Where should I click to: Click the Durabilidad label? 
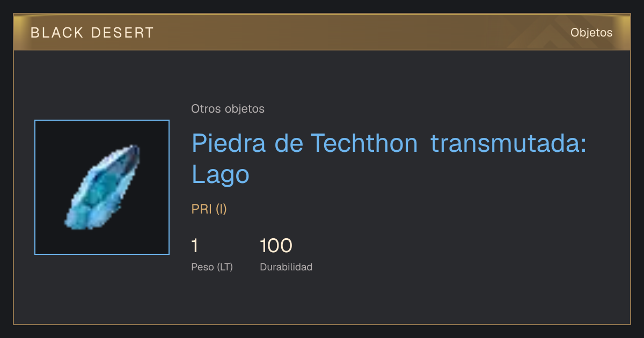click(x=286, y=267)
